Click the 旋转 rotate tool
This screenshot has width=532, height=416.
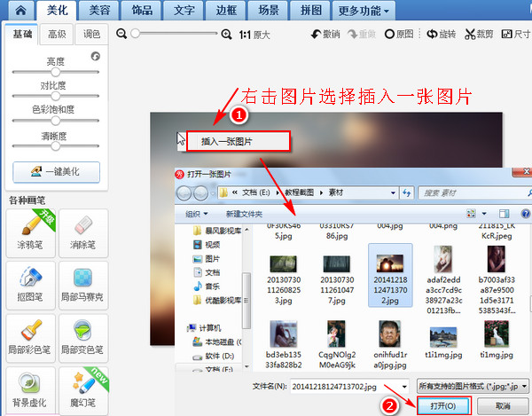(x=441, y=34)
